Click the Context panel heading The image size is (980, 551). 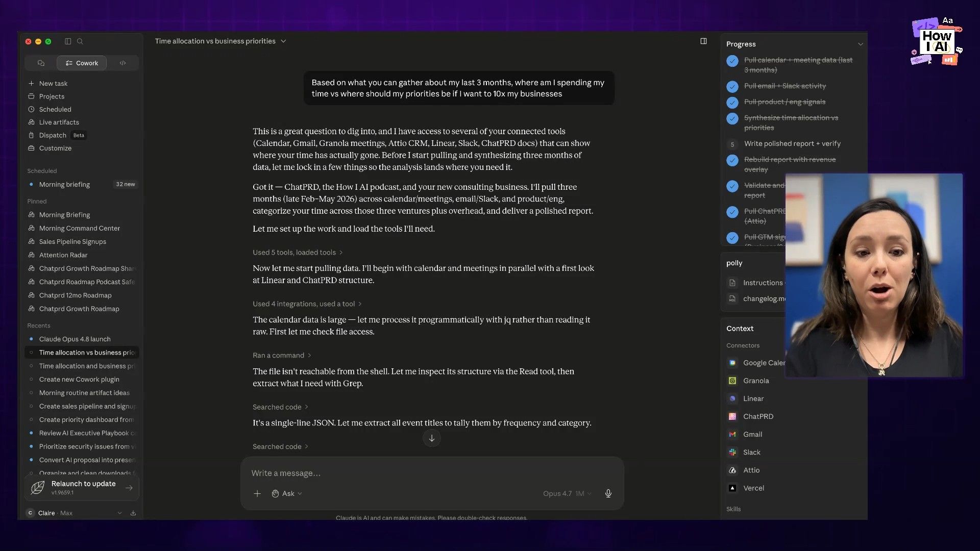(x=740, y=329)
